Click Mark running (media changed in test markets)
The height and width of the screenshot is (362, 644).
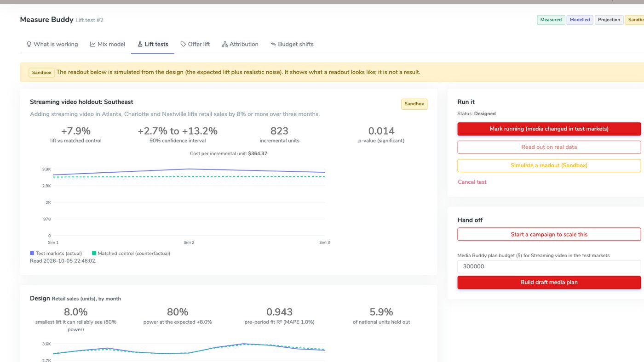click(x=549, y=129)
